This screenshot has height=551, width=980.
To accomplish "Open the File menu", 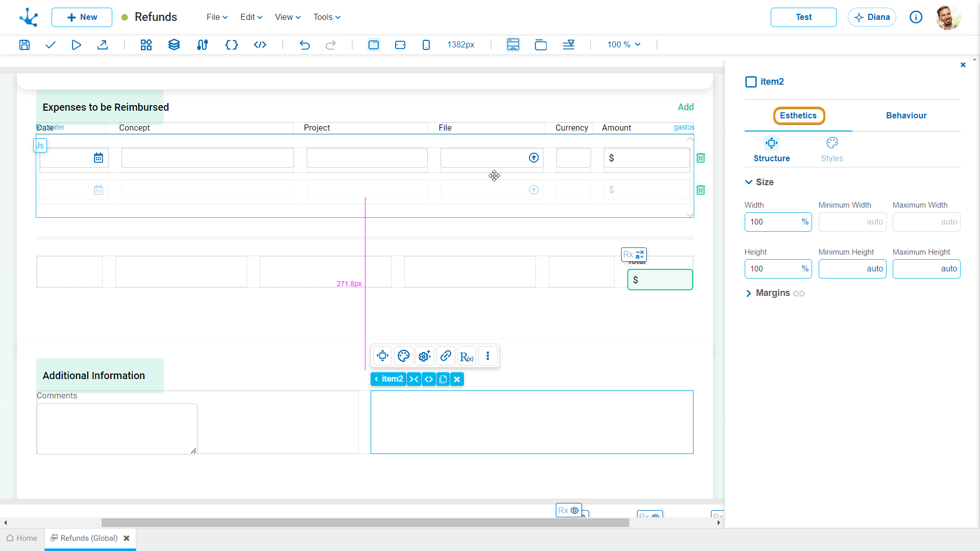I will 217,17.
